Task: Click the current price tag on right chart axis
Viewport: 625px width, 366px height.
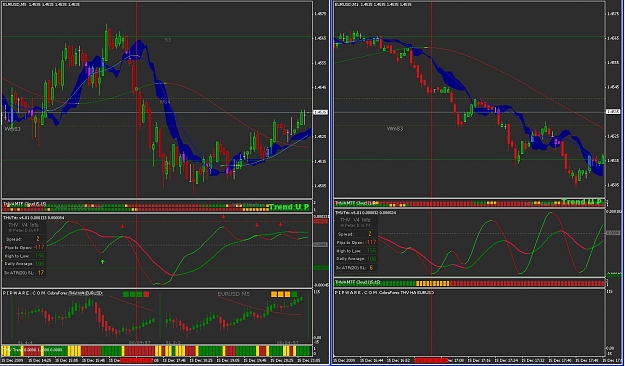Action: tap(613, 112)
